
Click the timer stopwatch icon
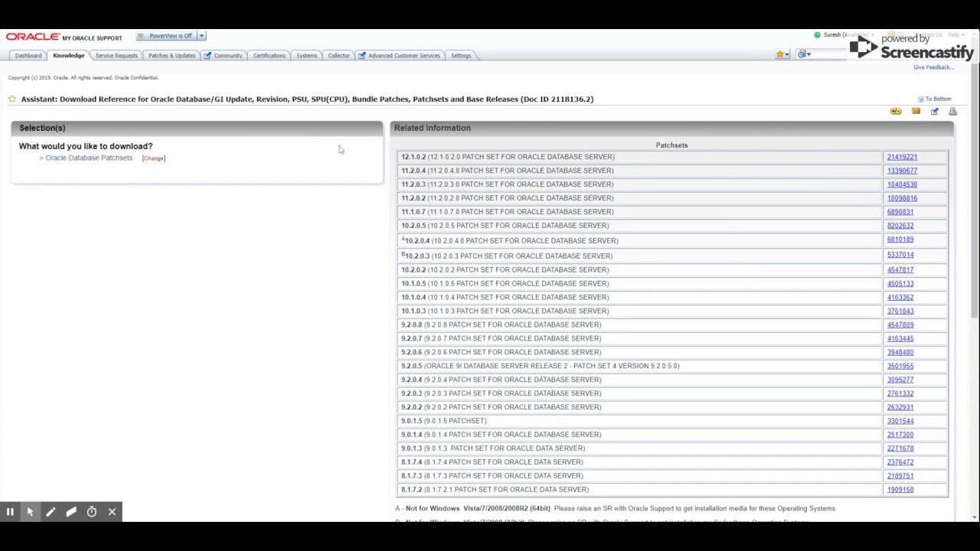[x=92, y=512]
